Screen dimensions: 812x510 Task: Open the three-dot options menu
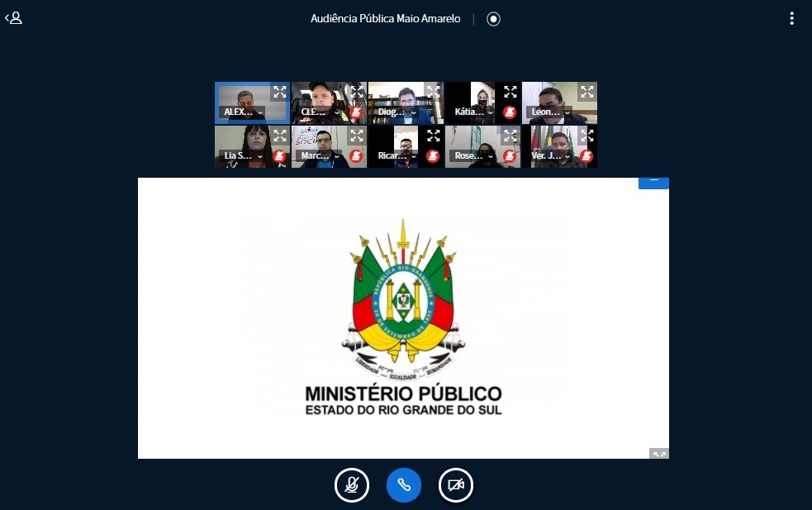coord(791,18)
